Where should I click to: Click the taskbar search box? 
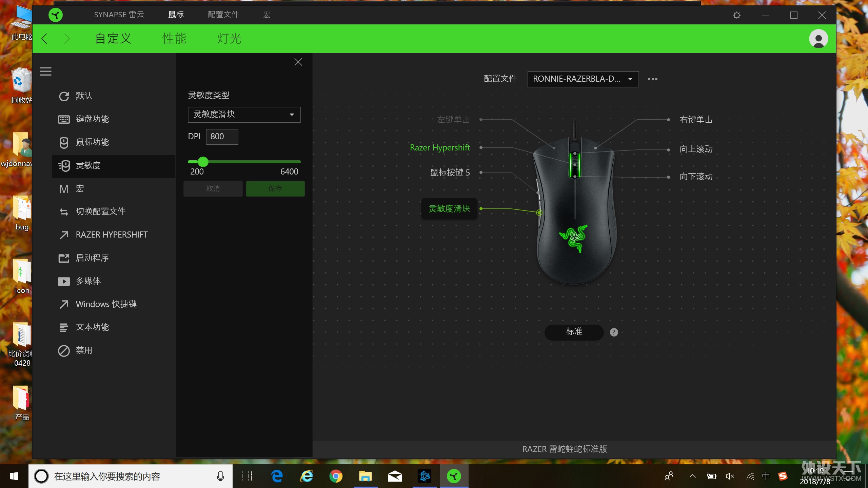(131, 476)
